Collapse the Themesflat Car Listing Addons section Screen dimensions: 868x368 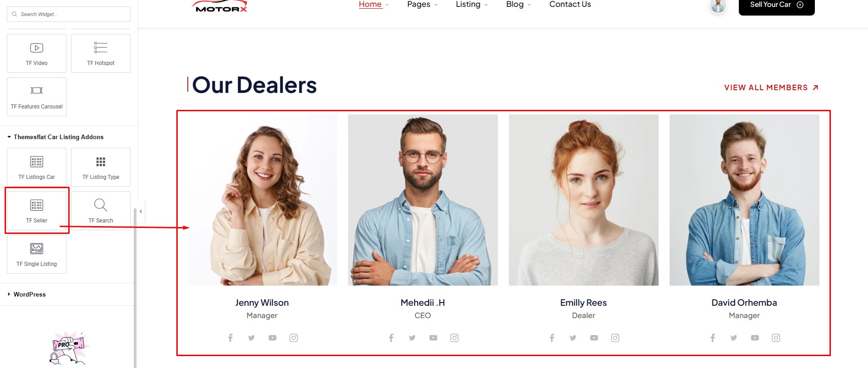click(x=55, y=137)
